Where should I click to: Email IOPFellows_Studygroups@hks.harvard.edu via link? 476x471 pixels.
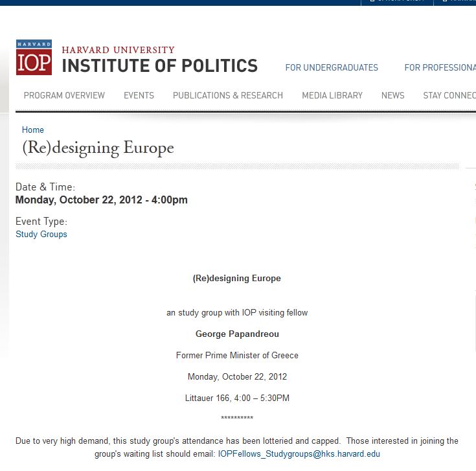(x=299, y=455)
